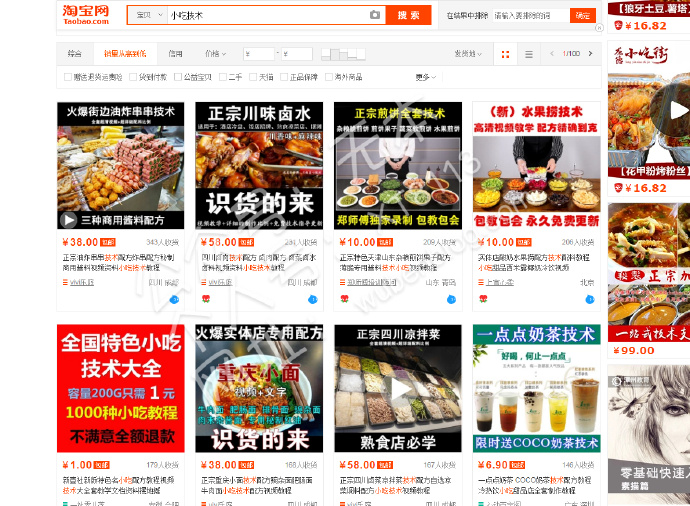Expand 更多 filter options
The image size is (690, 506).
(x=426, y=77)
